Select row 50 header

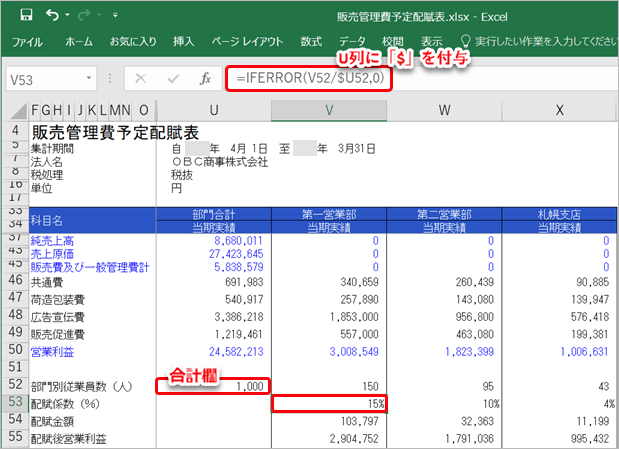[15, 350]
